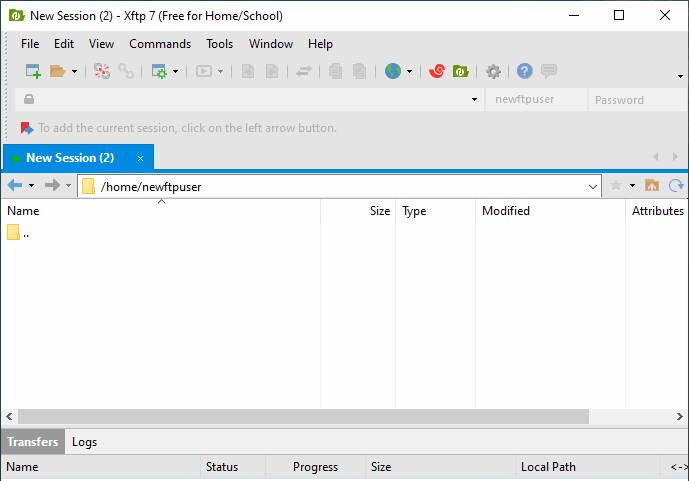Screen dimensions: 689x481
Task: Click the speech bubble feedback icon
Action: coord(549,71)
